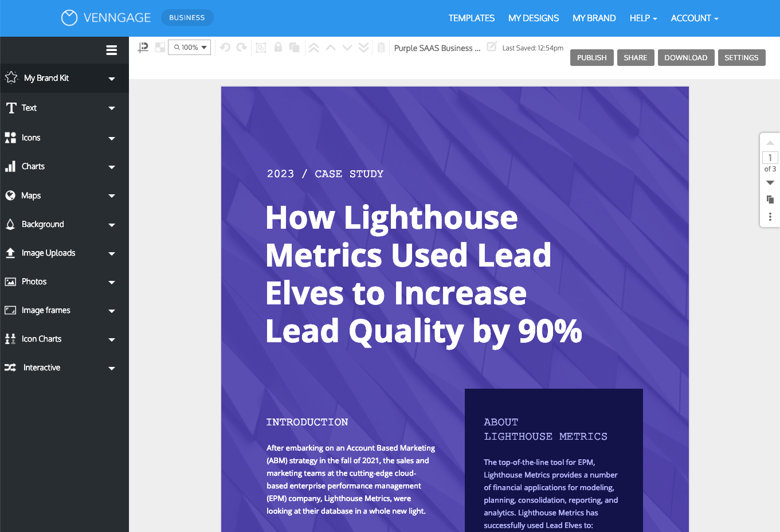Duplicate the current page from page panel
Viewport: 780px width, 532px height.
770,199
